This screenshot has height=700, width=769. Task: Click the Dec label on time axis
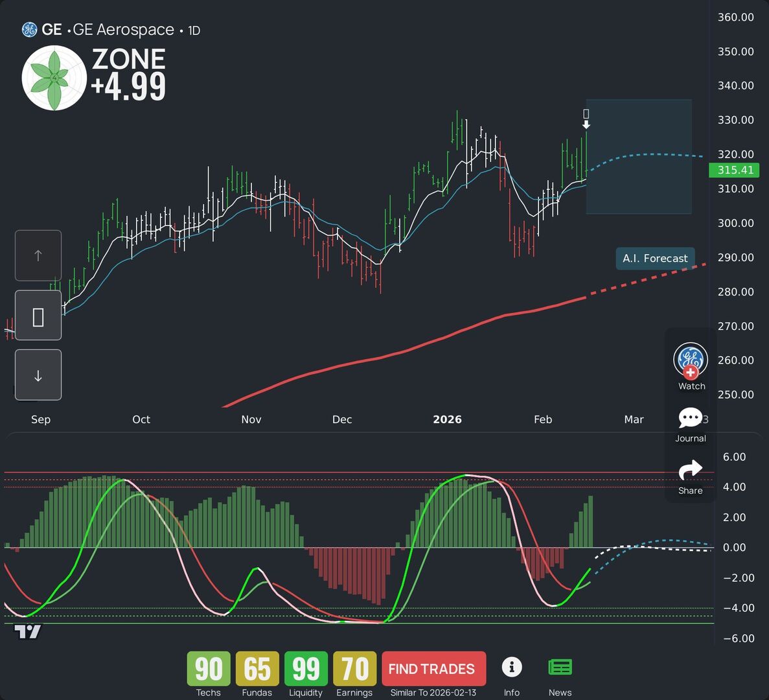[x=342, y=419]
